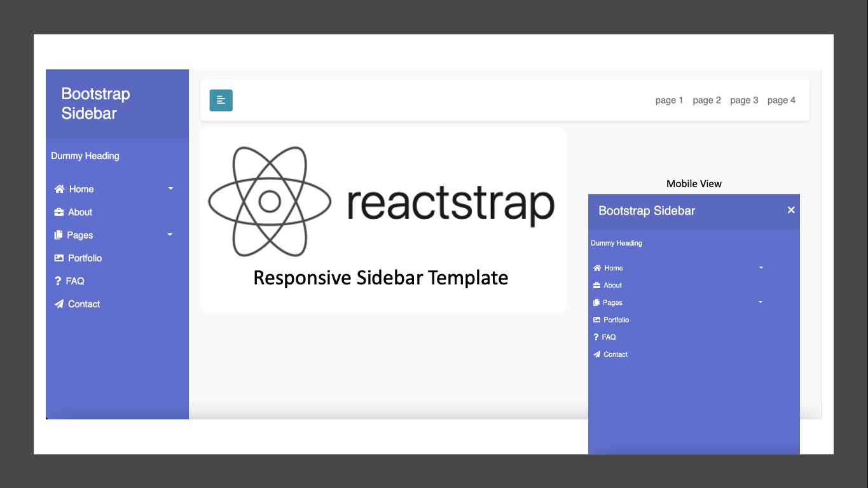Close the mobile view sidebar with the X
The width and height of the screenshot is (868, 488).
coord(791,210)
